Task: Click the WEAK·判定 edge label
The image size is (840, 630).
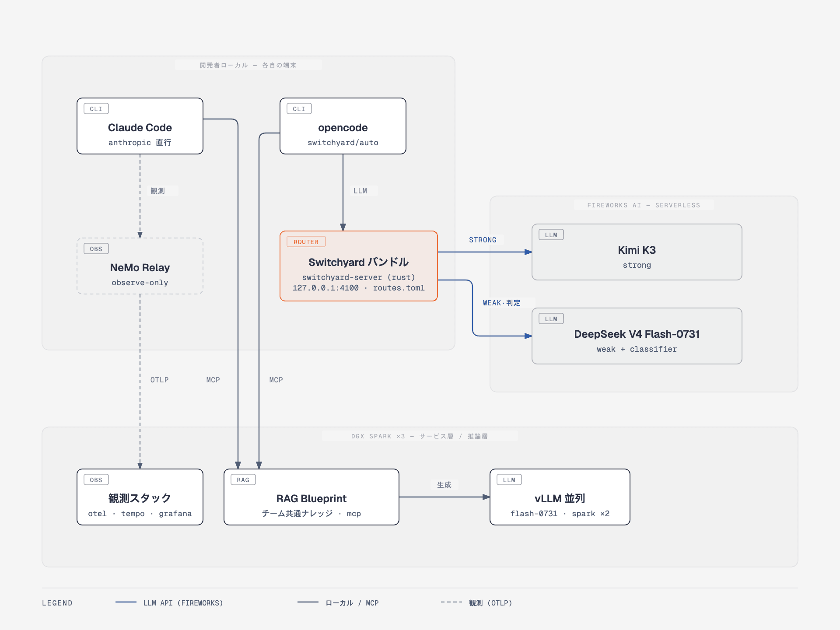Action: pos(502,303)
